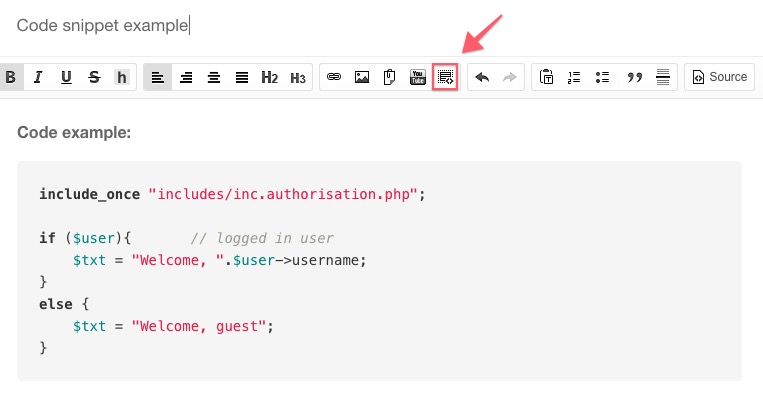The height and width of the screenshot is (401, 763).
Task: Justify the paragraph text
Action: (242, 77)
